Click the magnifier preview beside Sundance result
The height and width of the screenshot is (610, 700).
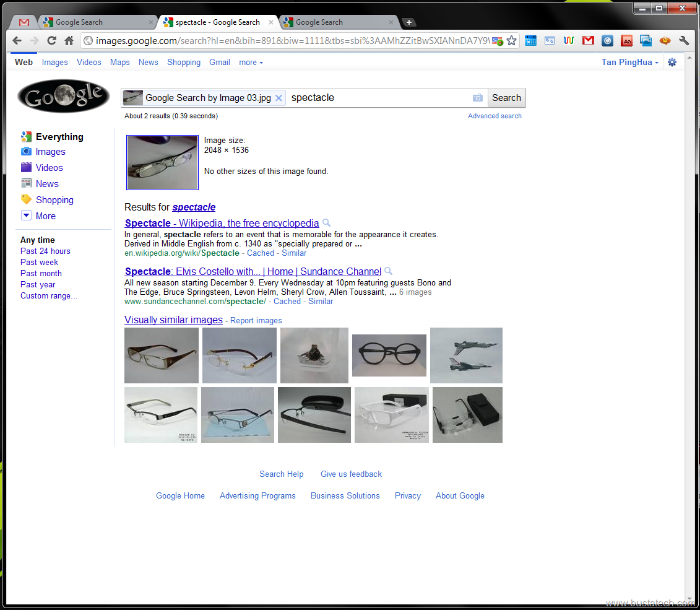pos(389,271)
